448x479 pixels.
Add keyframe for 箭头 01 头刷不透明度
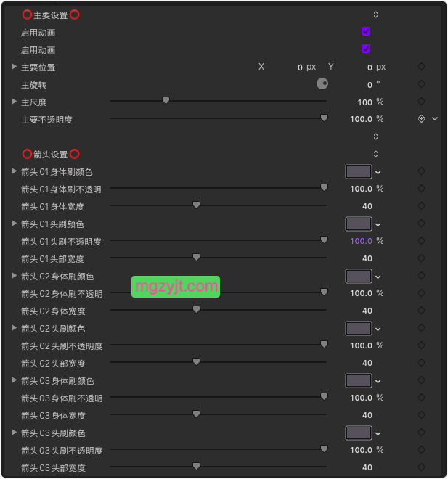(421, 241)
